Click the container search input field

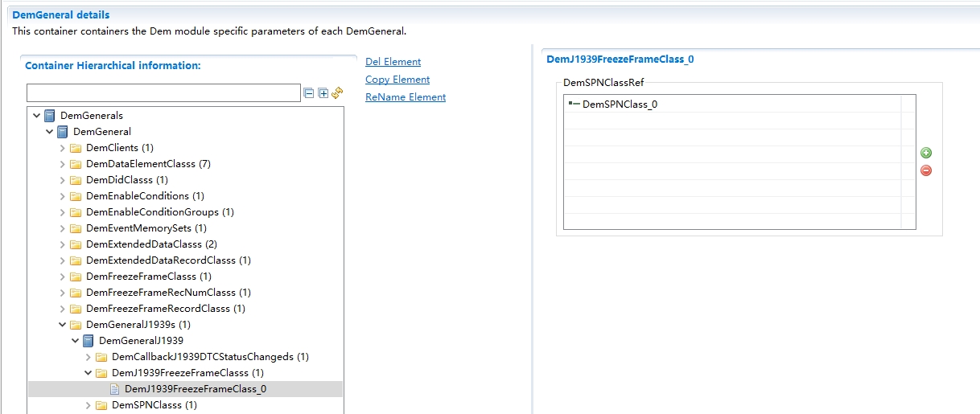point(163,93)
